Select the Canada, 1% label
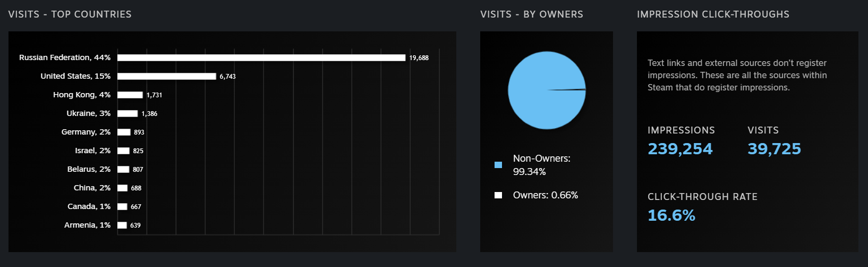 coord(89,206)
